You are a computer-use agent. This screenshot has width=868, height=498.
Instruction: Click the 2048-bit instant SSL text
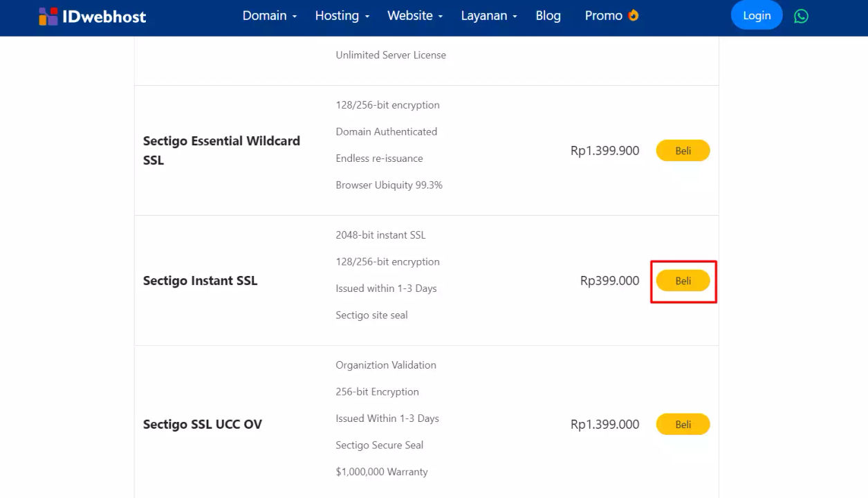pyautogui.click(x=380, y=235)
